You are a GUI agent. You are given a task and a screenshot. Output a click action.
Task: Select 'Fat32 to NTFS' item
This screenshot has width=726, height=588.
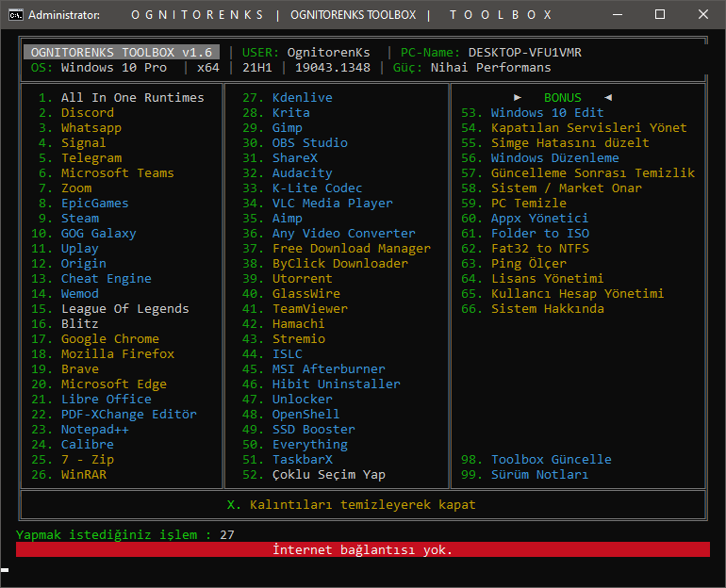click(540, 249)
